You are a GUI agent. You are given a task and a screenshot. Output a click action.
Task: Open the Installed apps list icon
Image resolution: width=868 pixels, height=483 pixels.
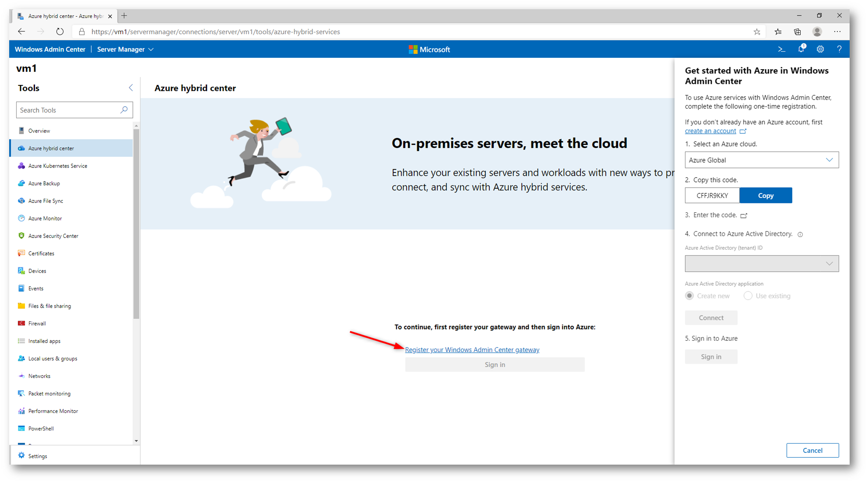coord(21,340)
